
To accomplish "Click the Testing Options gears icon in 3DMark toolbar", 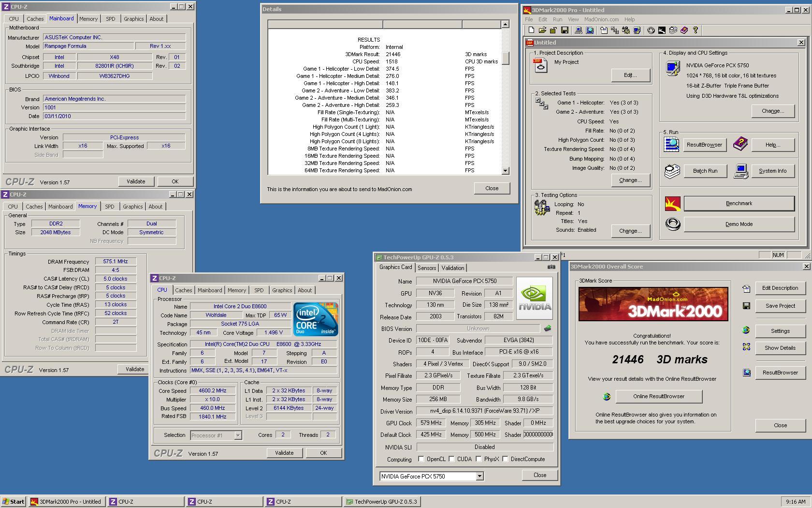I will [x=626, y=30].
